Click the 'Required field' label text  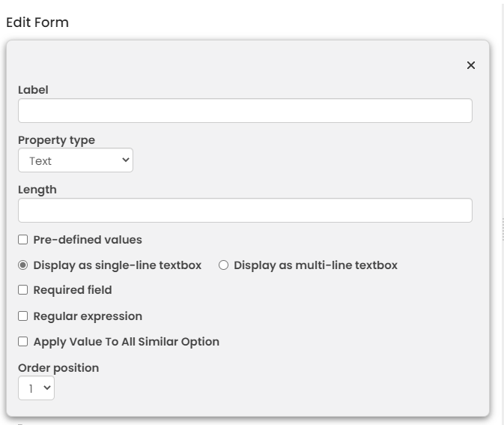click(x=73, y=290)
